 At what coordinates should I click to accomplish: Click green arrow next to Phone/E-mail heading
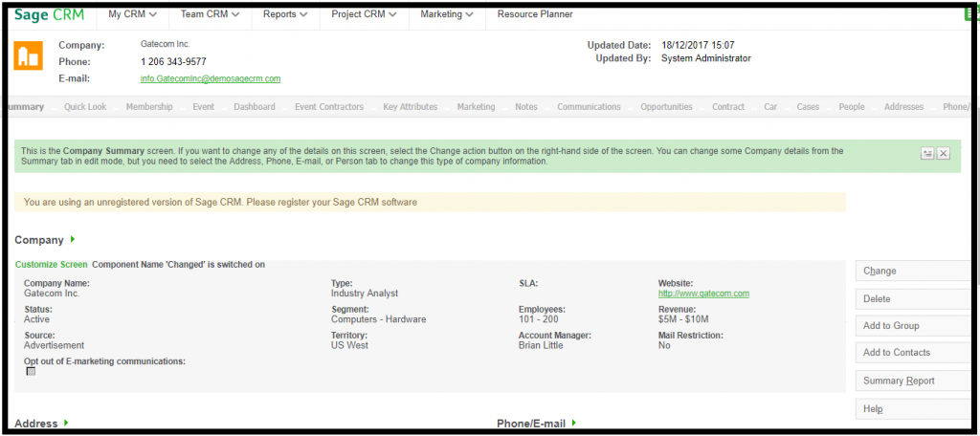574,423
